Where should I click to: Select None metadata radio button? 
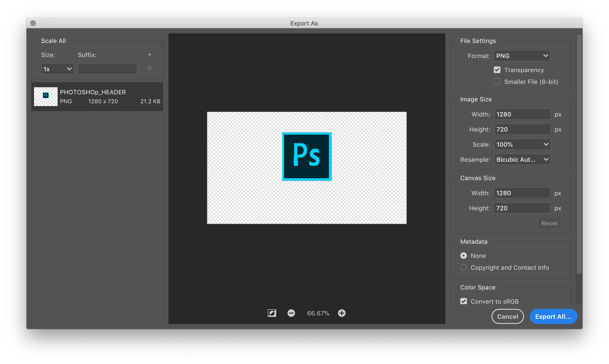coord(464,256)
